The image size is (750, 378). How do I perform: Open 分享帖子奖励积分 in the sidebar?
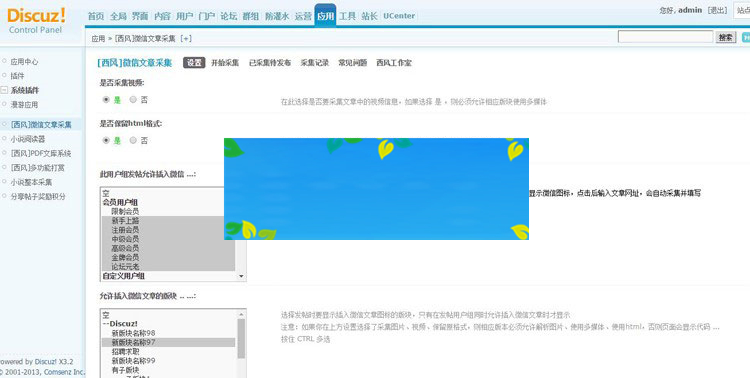coord(38,196)
